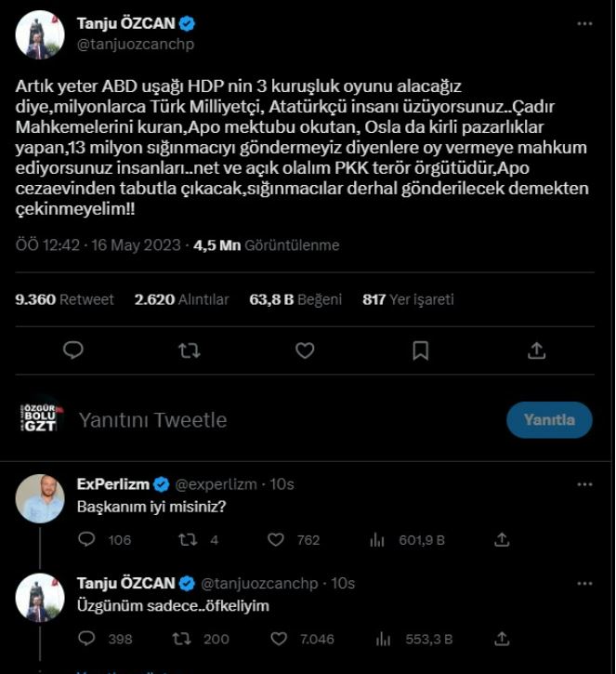Bookmark the main tweet
Screen dimensions: 616x674
(420, 350)
